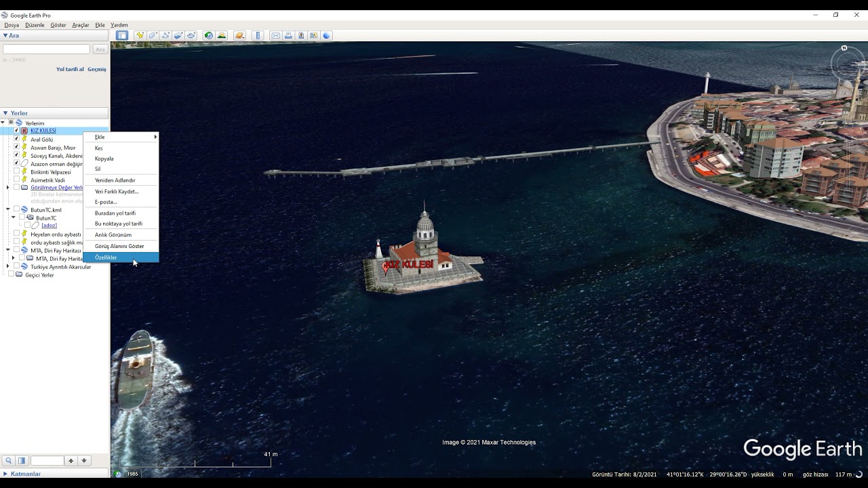Click the Yol tarifi al link

pos(70,69)
